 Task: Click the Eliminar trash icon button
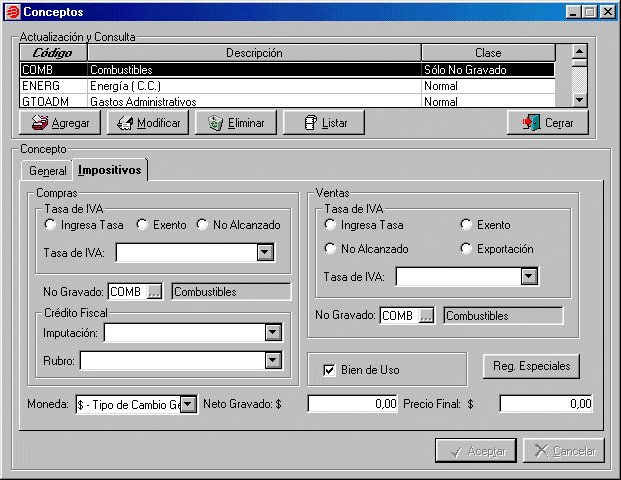(x=235, y=123)
